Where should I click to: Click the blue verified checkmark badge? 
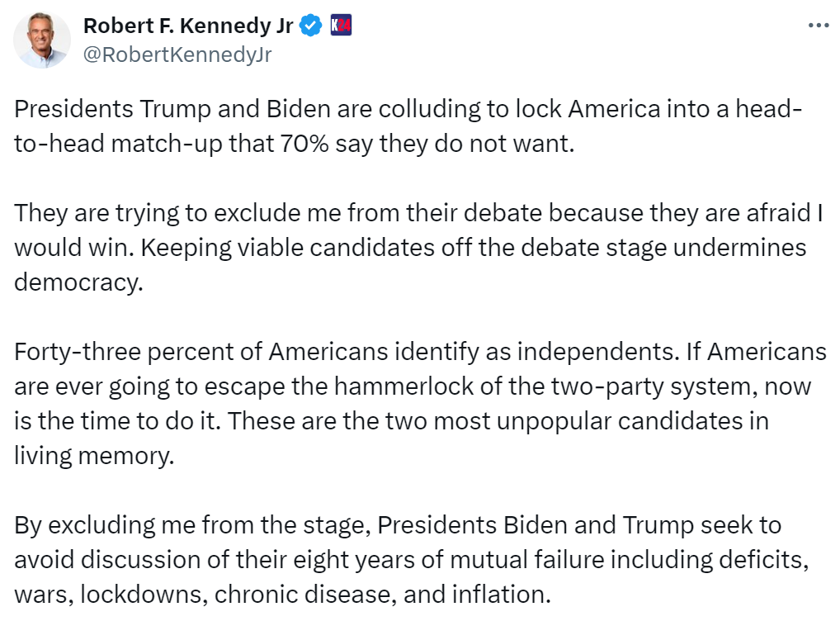310,26
